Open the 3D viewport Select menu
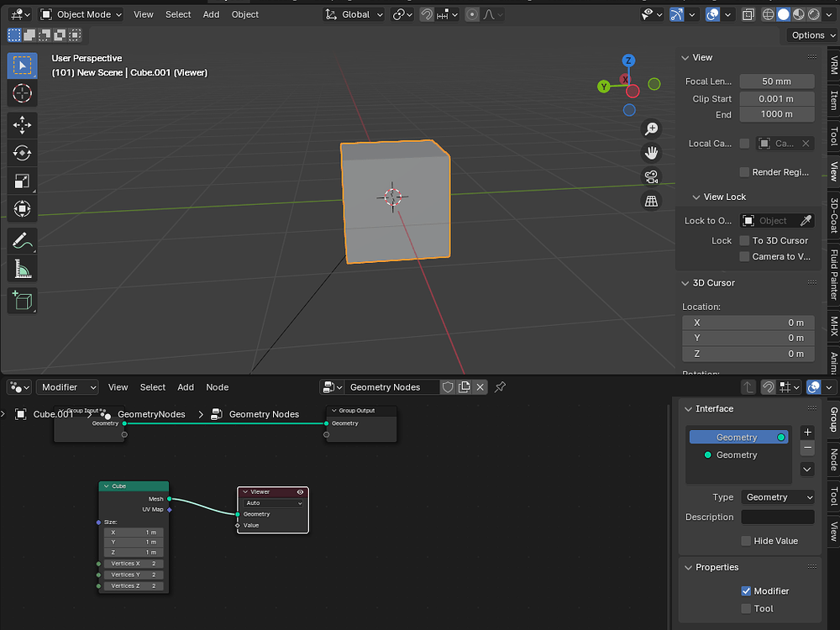The height and width of the screenshot is (630, 840). (x=178, y=14)
